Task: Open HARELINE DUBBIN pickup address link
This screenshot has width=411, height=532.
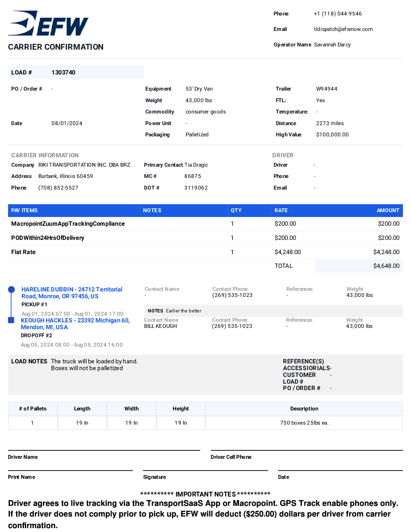Action: tap(72, 293)
